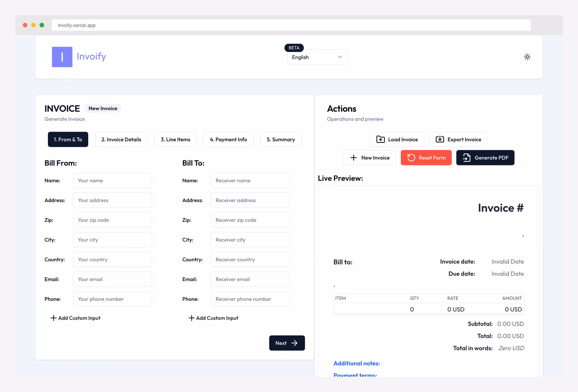
Task: Click the Generate PDF button
Action: click(485, 158)
